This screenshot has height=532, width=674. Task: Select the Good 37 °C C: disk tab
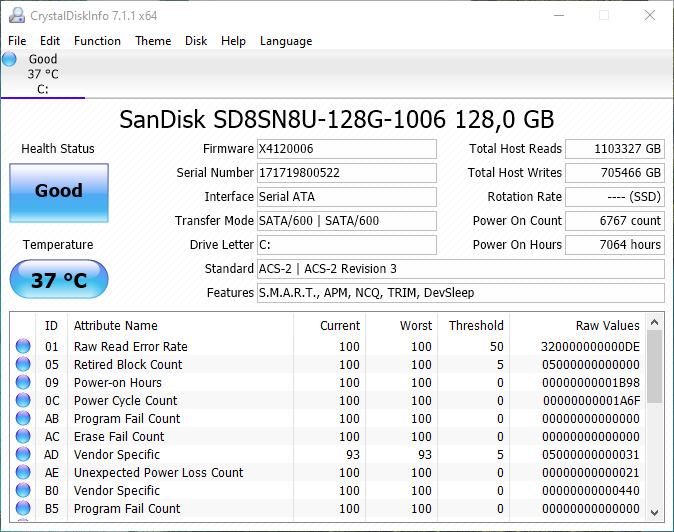[x=42, y=74]
